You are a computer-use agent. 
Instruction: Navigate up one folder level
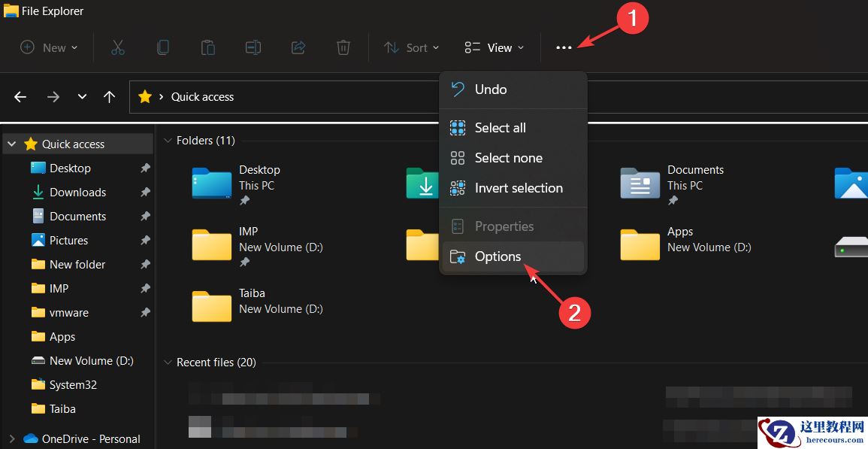(x=109, y=96)
